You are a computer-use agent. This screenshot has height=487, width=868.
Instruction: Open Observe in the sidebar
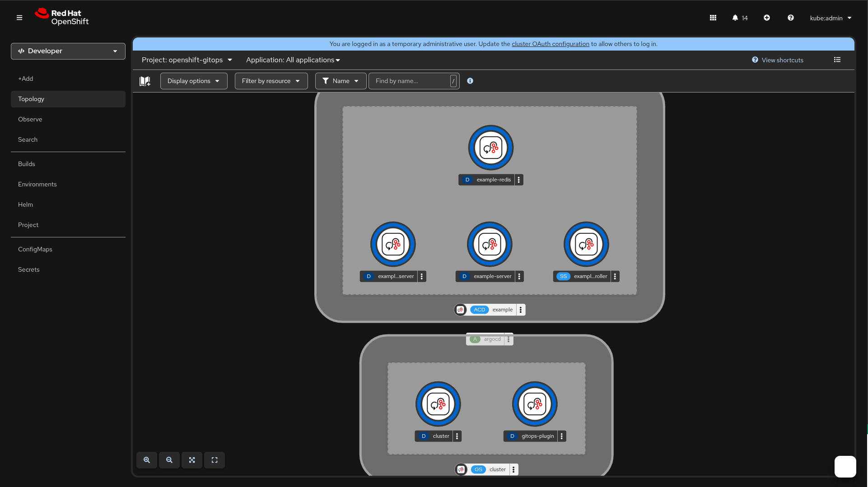pos(68,119)
